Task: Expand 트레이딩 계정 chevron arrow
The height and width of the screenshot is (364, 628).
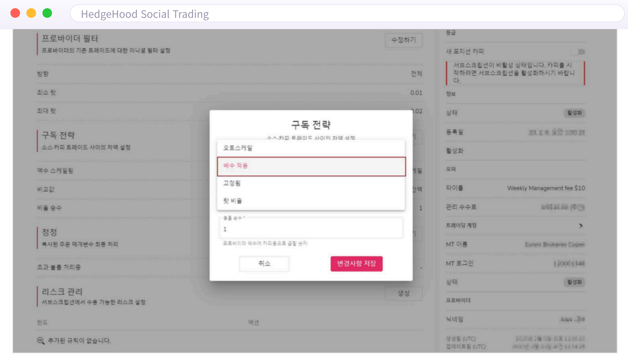Action: pos(581,226)
